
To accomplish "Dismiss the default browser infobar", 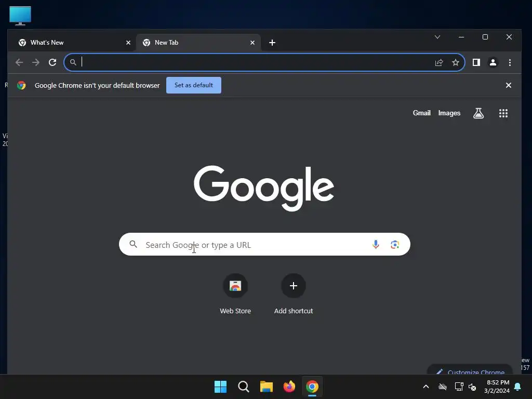I will click(x=508, y=85).
